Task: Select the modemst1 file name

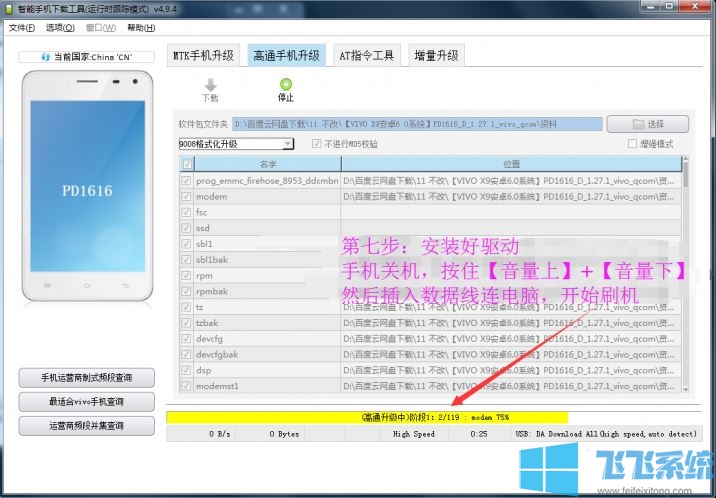Action: pyautogui.click(x=217, y=386)
